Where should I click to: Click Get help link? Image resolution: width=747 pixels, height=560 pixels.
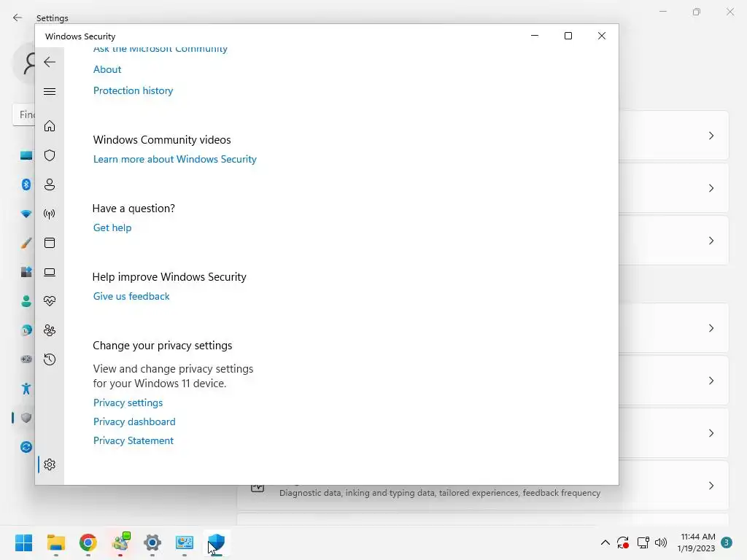point(112,227)
